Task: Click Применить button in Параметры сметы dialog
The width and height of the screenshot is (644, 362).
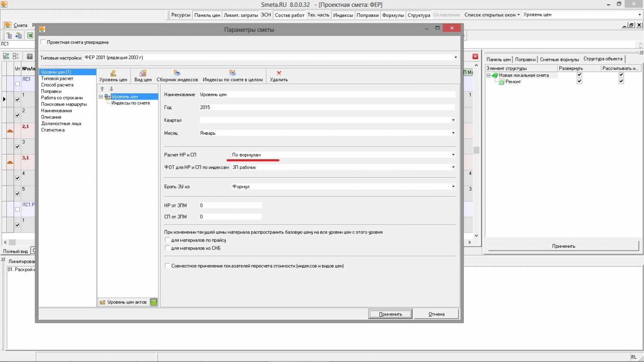Action: (390, 314)
